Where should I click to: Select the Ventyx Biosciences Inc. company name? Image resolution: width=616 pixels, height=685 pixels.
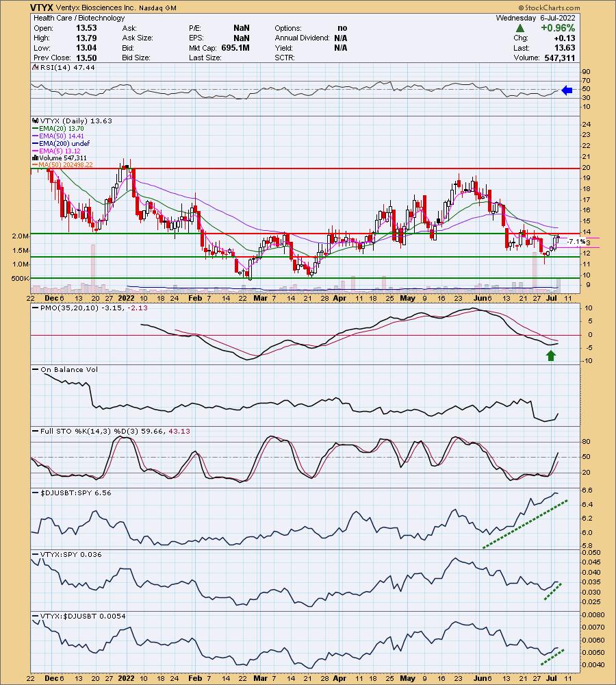(x=96, y=8)
